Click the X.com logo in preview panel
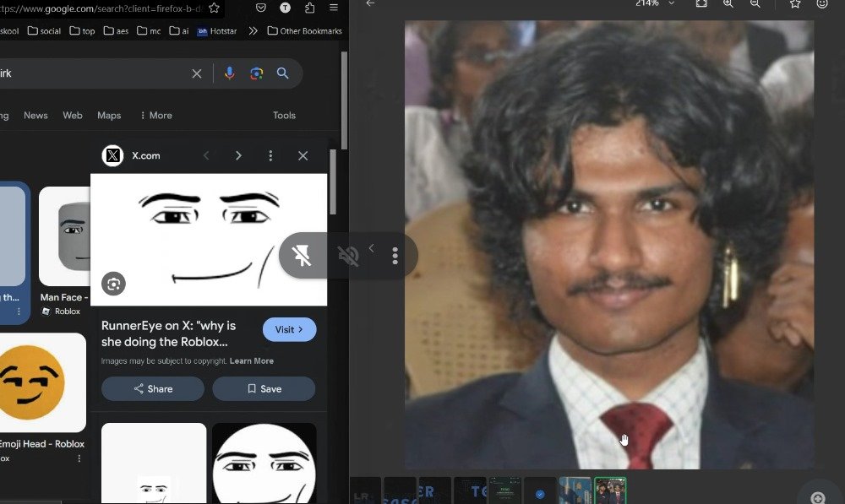Screen dimensions: 845x504 [x=112, y=155]
